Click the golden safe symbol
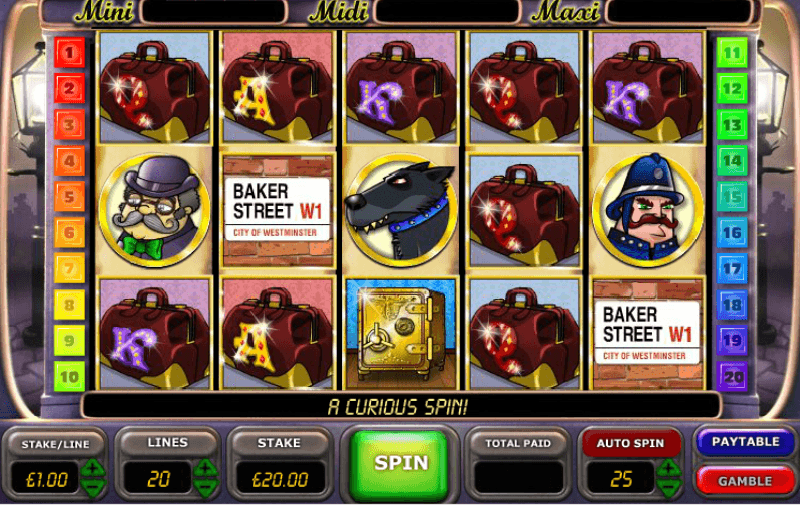The width and height of the screenshot is (800, 505). coord(402,333)
